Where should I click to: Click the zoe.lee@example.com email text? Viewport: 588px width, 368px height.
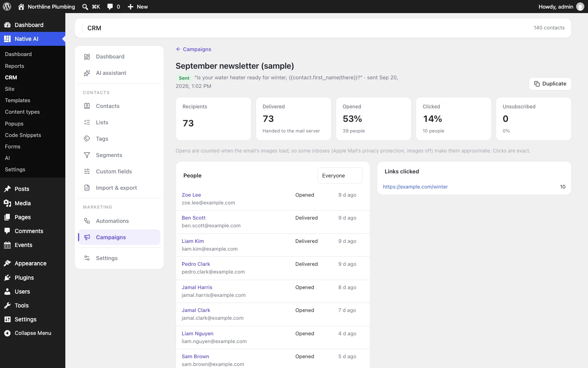(208, 203)
